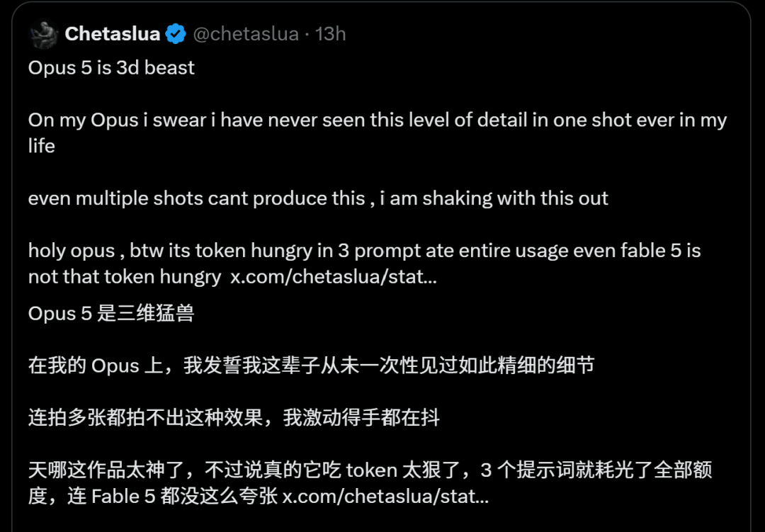765x532 pixels.
Task: Click the "天哪这作品太神了" translated paragraph
Action: 370,483
